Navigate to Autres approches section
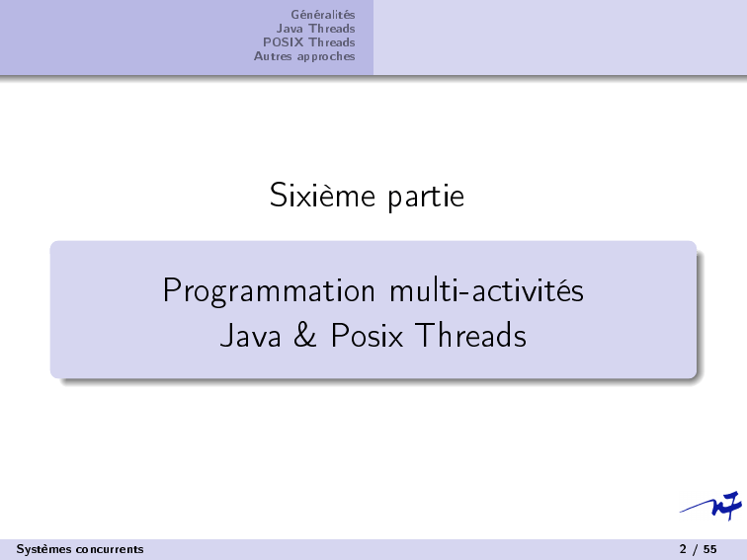 304,56
